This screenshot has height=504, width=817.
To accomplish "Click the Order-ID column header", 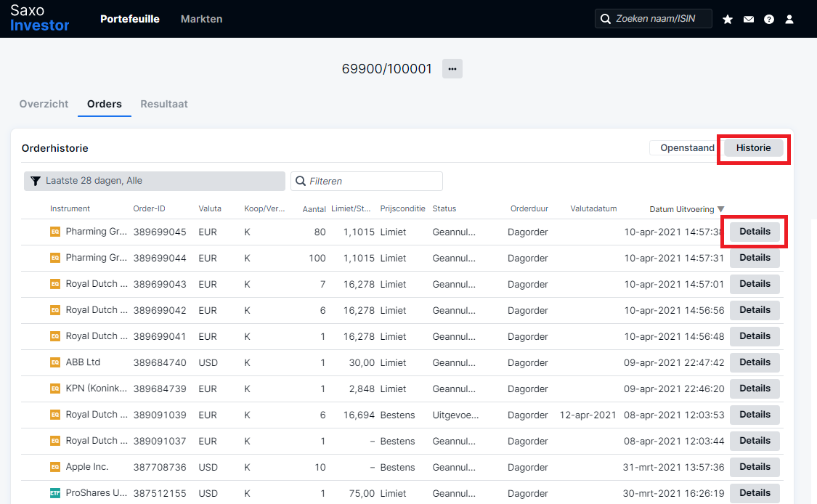I will [x=149, y=208].
